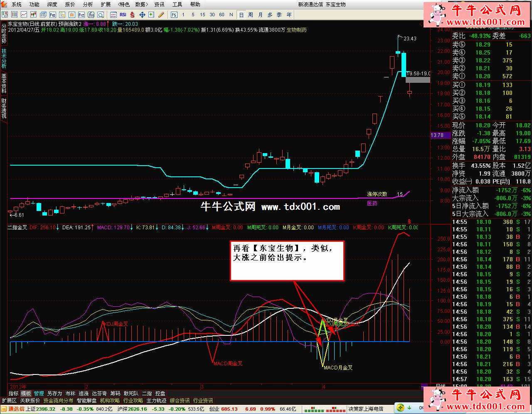Select the 多 multi-period button
The height and width of the screenshot is (414, 532).
(270, 15)
